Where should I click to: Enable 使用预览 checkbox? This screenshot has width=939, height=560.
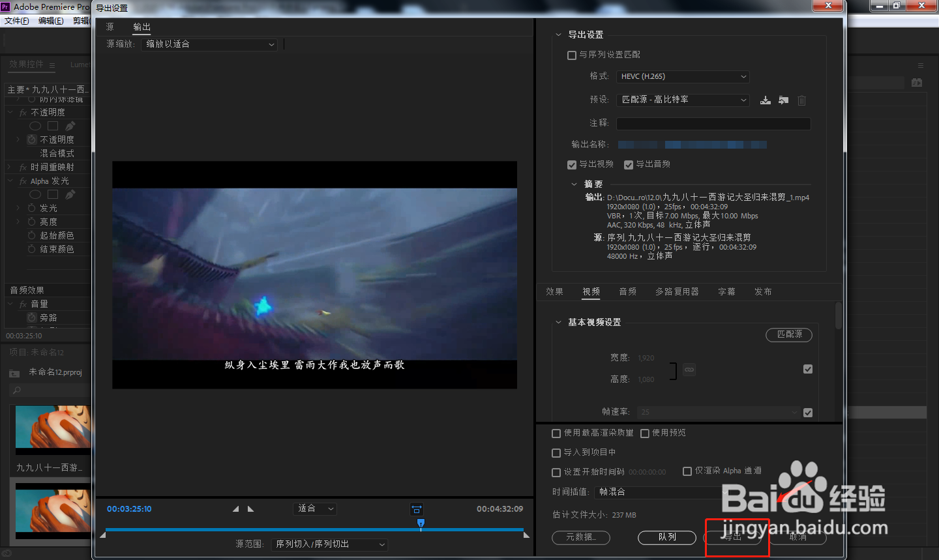point(645,434)
